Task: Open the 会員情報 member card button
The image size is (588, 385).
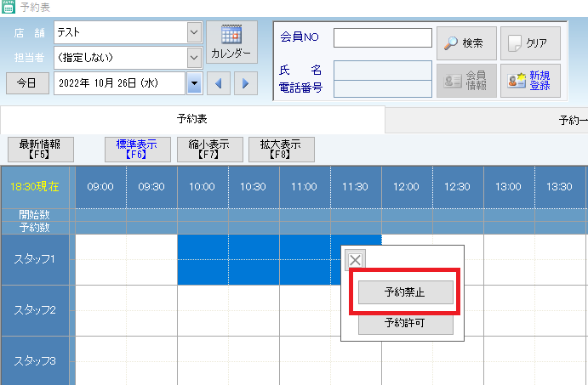Action: tap(466, 81)
